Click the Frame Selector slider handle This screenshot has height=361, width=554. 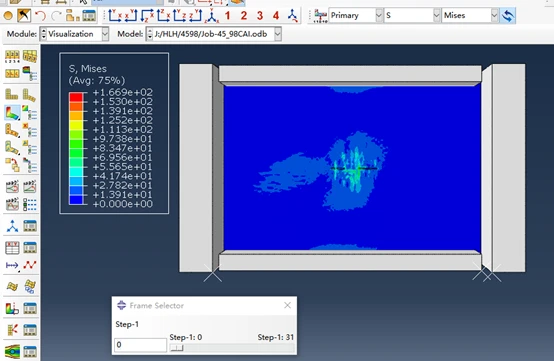coord(177,348)
